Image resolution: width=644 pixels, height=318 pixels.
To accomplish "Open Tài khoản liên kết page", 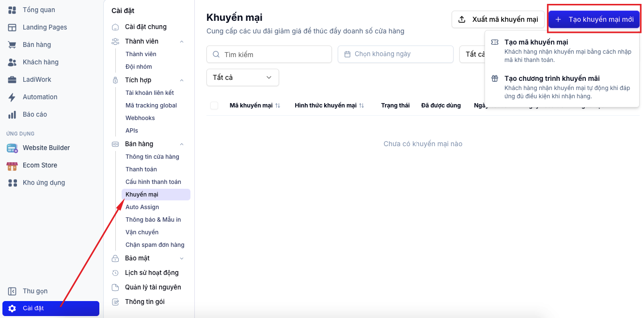I will tap(150, 92).
